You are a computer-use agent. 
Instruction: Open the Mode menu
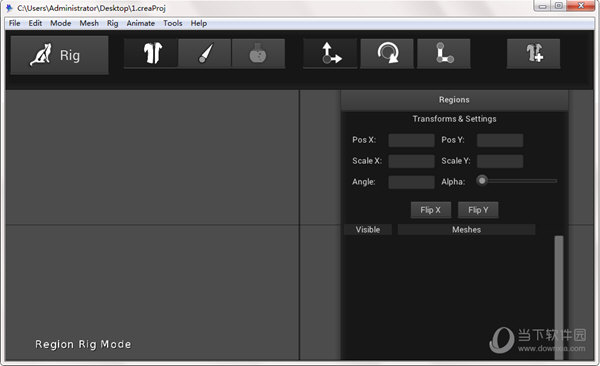(60, 23)
